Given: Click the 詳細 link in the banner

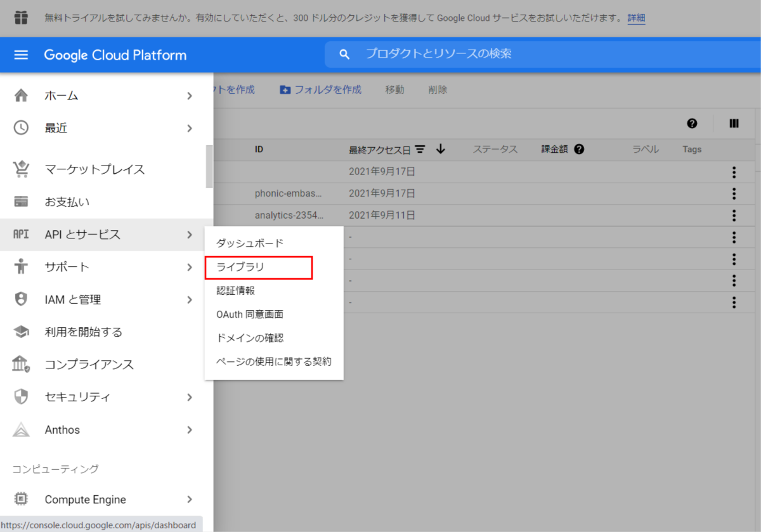Looking at the screenshot, I should click(x=636, y=18).
